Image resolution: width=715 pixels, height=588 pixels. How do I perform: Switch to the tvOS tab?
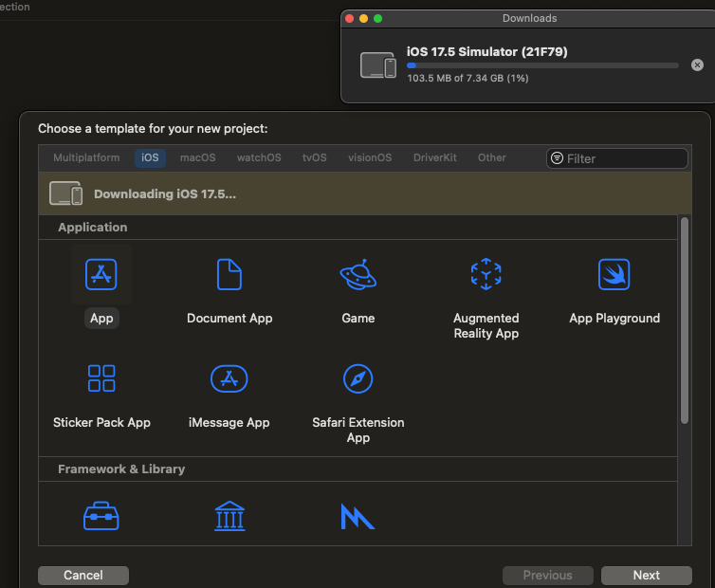point(315,157)
